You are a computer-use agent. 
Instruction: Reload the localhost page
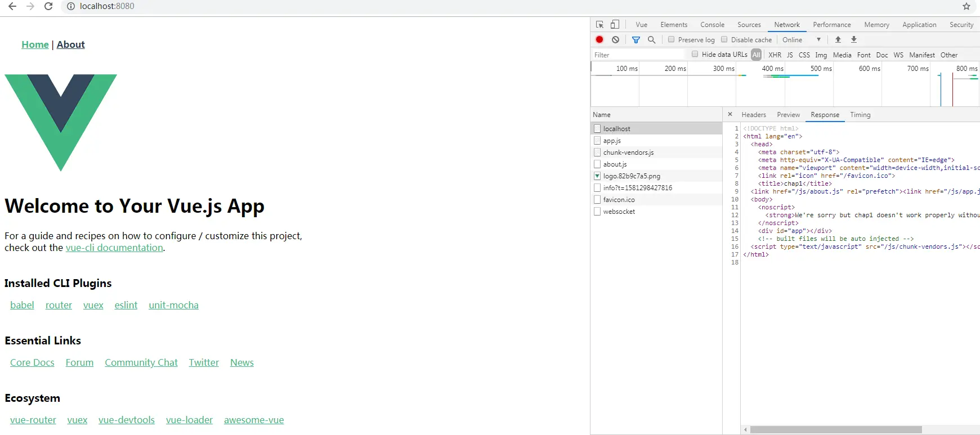pyautogui.click(x=48, y=6)
